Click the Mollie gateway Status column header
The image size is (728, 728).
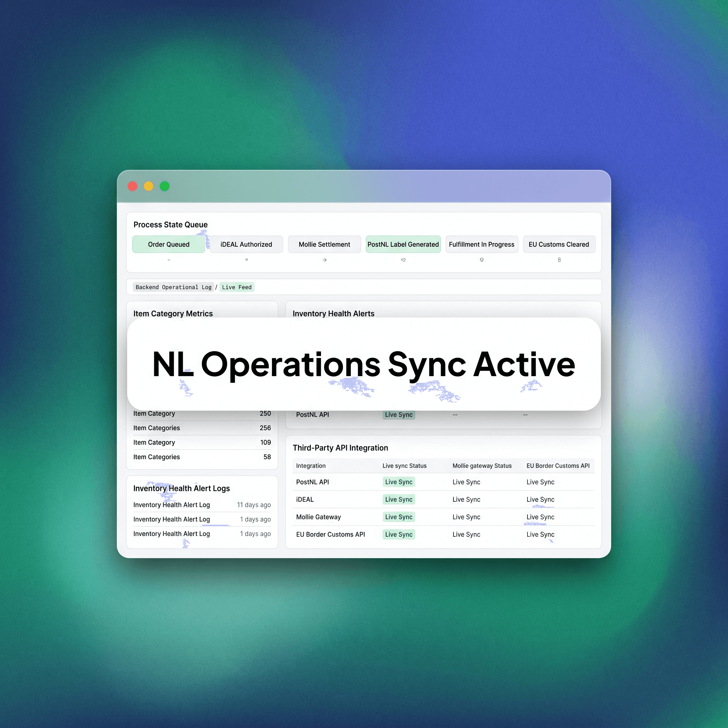482,466
